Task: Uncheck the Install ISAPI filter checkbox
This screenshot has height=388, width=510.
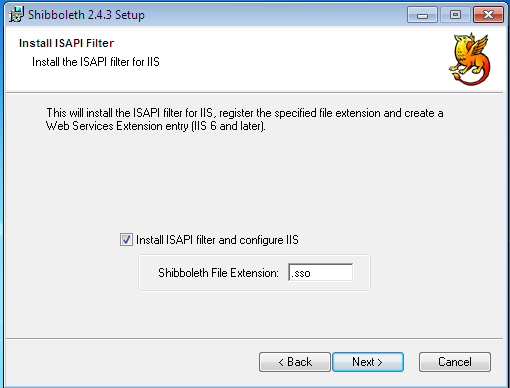Action: [x=126, y=240]
